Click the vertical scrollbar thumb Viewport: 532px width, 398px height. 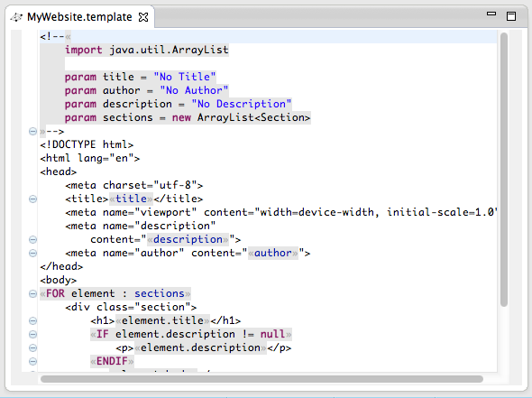(x=504, y=170)
